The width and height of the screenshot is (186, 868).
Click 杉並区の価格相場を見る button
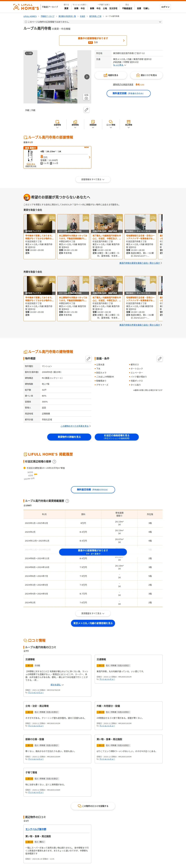point(117,437)
